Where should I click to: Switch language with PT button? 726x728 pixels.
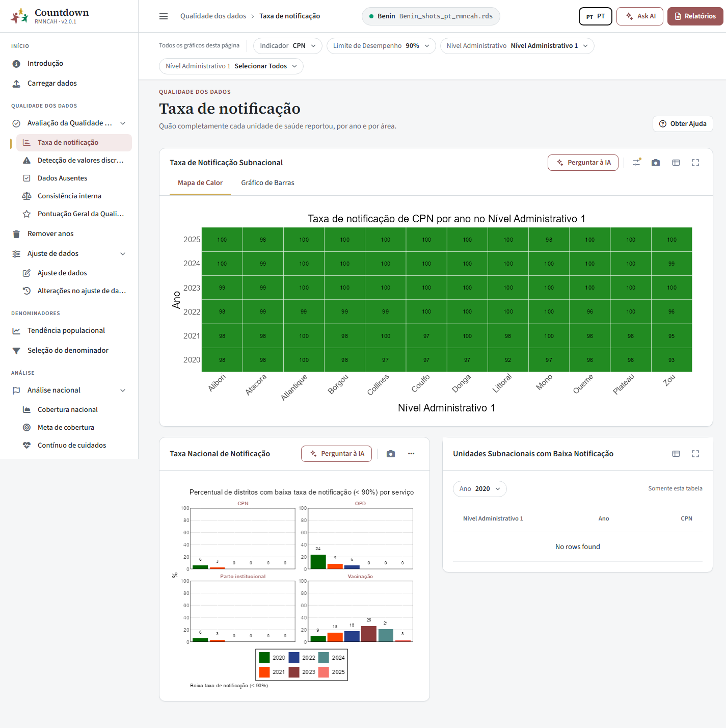[596, 16]
